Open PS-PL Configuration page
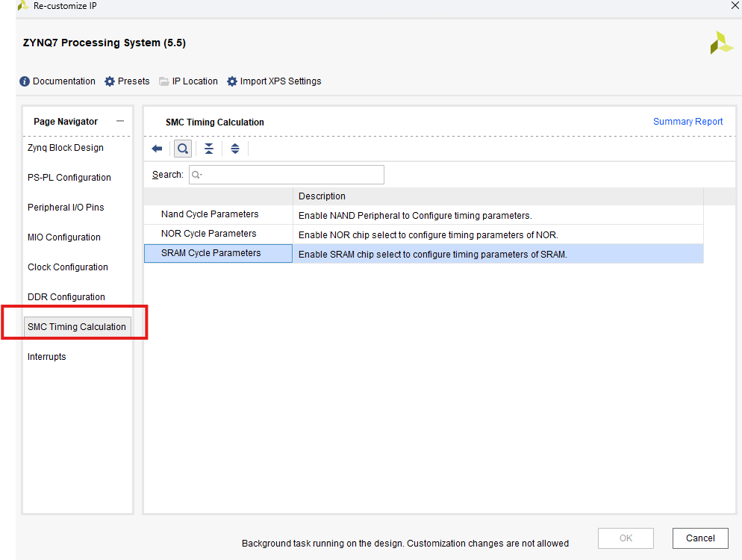This screenshot has height=560, width=742. (69, 178)
